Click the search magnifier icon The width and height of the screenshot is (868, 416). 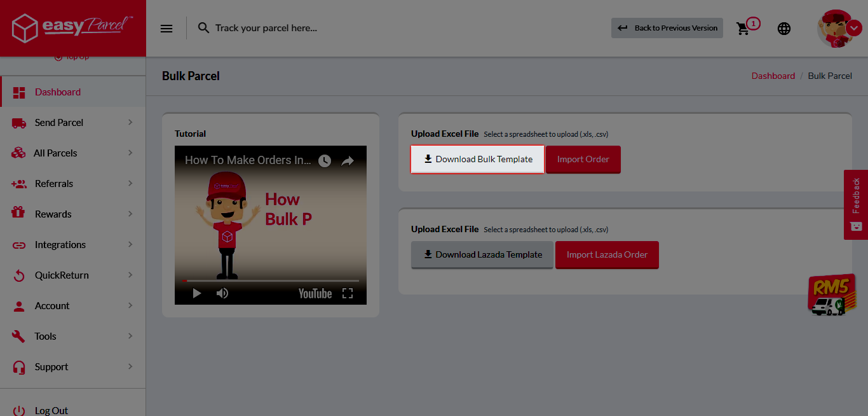(x=203, y=28)
